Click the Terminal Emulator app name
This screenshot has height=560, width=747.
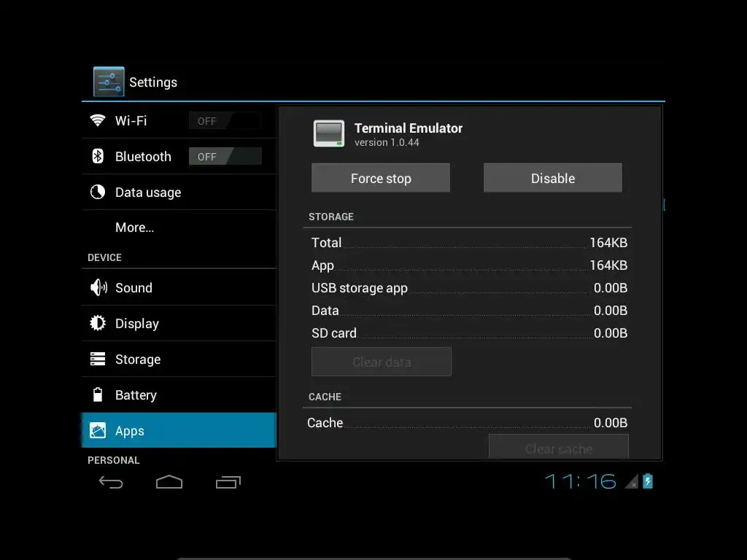coord(409,128)
